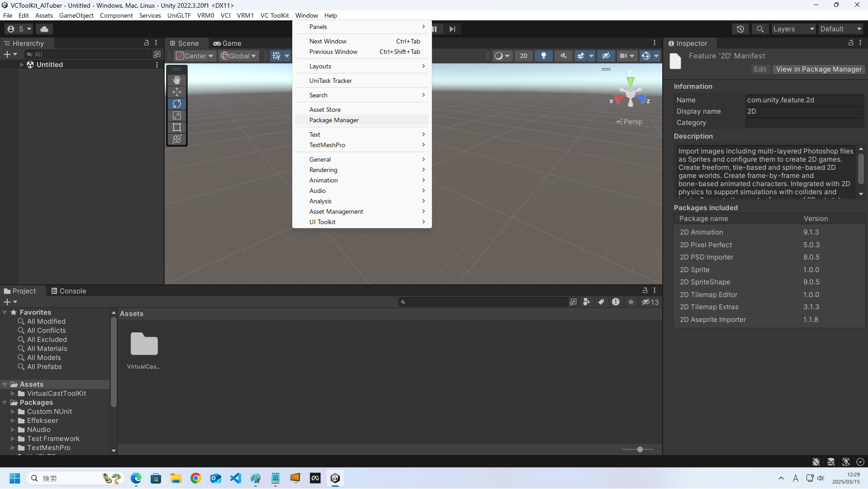868x489 pixels.
Task: Click the Project panel search field
Action: tap(484, 302)
